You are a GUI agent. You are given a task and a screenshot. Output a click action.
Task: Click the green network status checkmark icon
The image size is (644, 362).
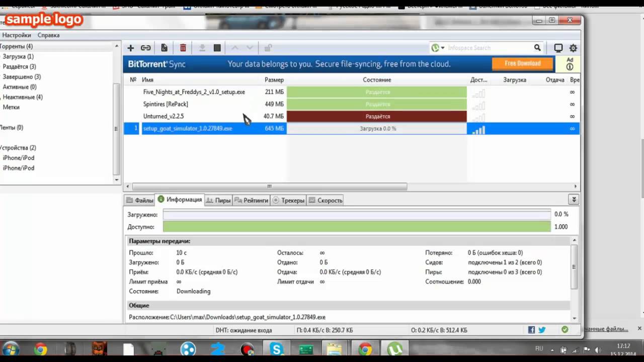pyautogui.click(x=565, y=330)
